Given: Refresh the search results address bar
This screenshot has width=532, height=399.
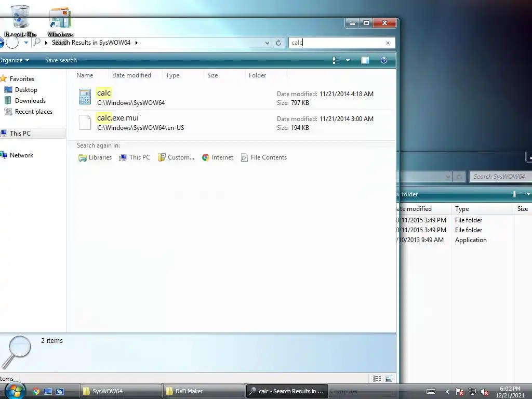Looking at the screenshot, I should 278,43.
